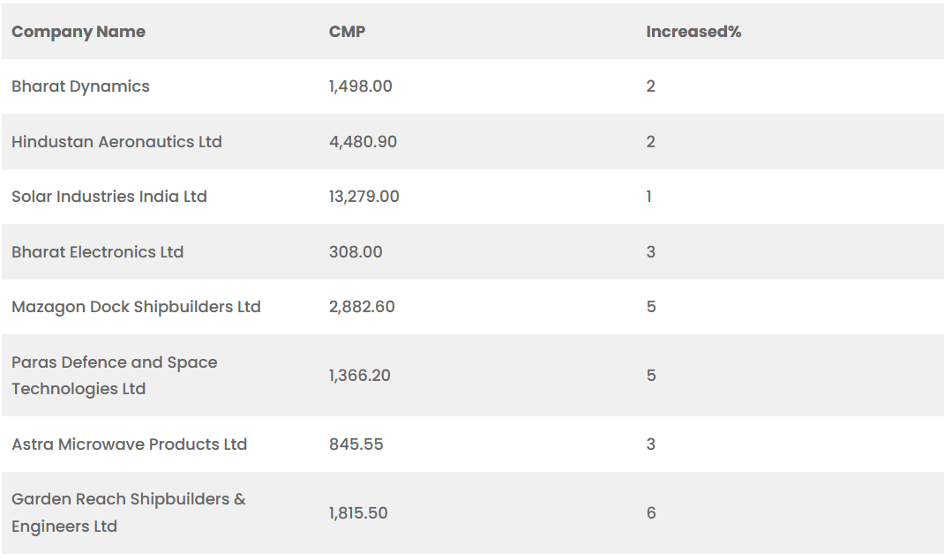The height and width of the screenshot is (560, 944).
Task: Select Solar Industries India Ltd cell
Action: [109, 197]
